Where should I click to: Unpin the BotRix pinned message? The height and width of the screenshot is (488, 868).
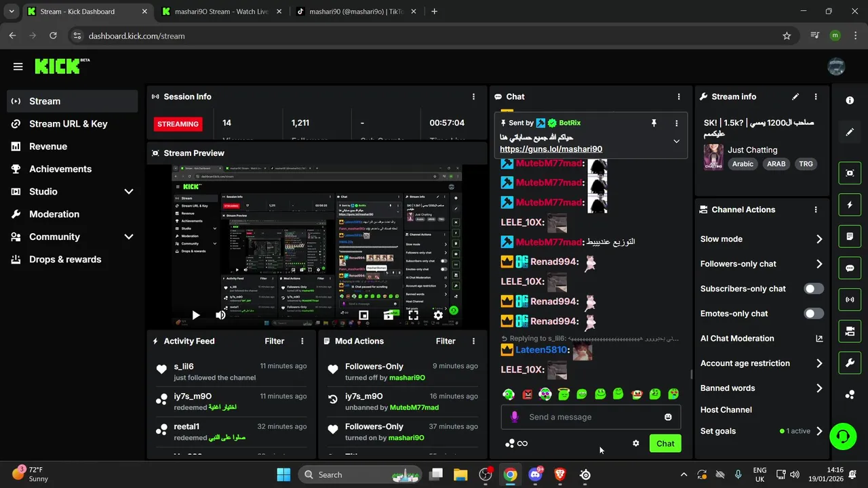pos(654,123)
